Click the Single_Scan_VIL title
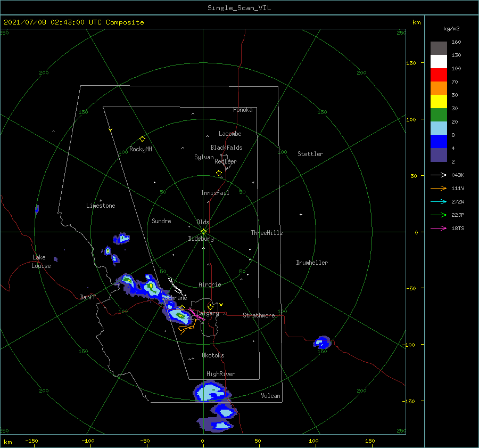The image size is (479, 448). (239, 8)
